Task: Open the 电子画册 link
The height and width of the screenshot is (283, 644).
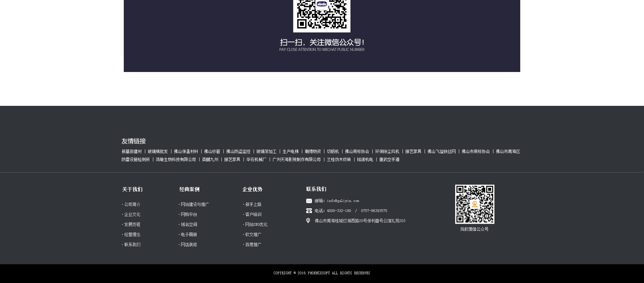Action: pyautogui.click(x=189, y=234)
